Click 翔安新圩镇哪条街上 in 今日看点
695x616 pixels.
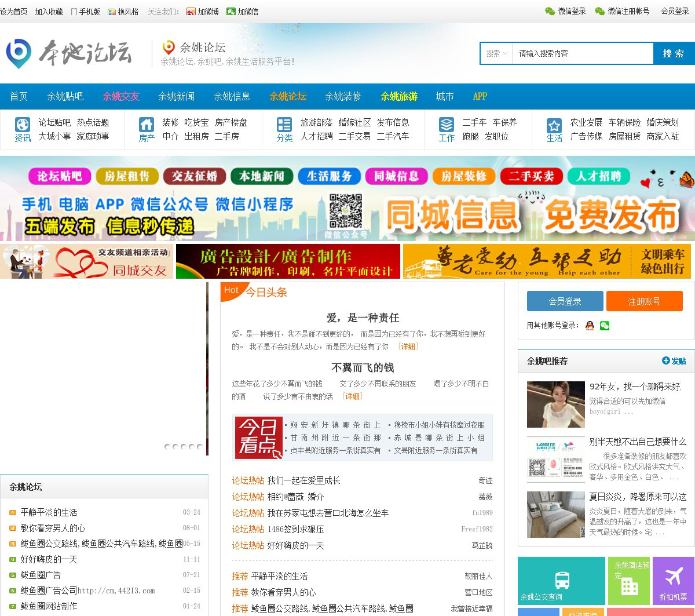[335, 425]
